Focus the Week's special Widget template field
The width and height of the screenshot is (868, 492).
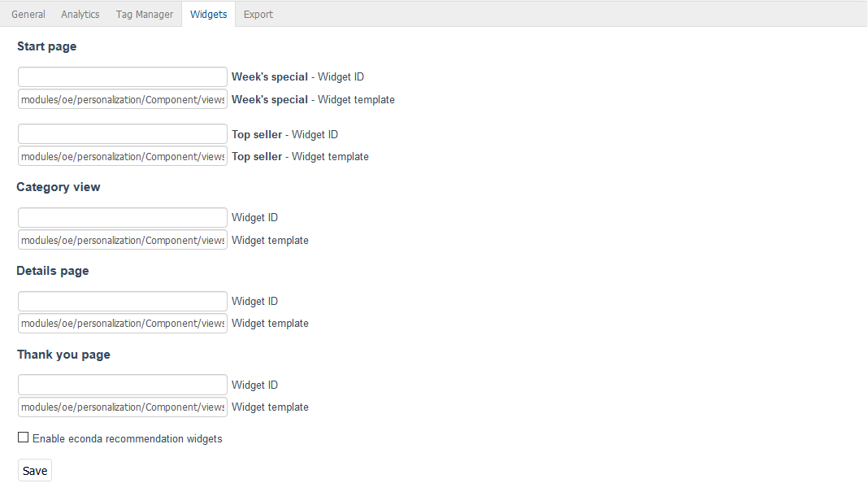[123, 100]
